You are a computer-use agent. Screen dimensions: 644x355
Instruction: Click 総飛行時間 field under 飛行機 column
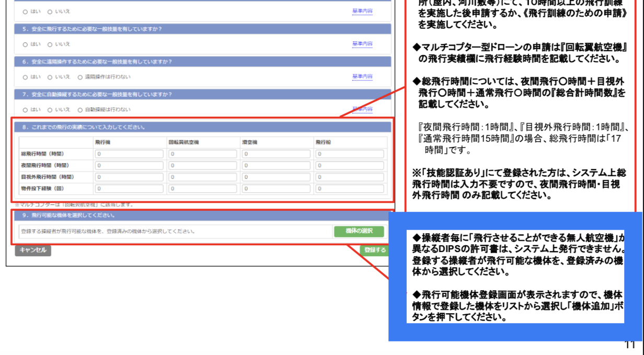129,154
